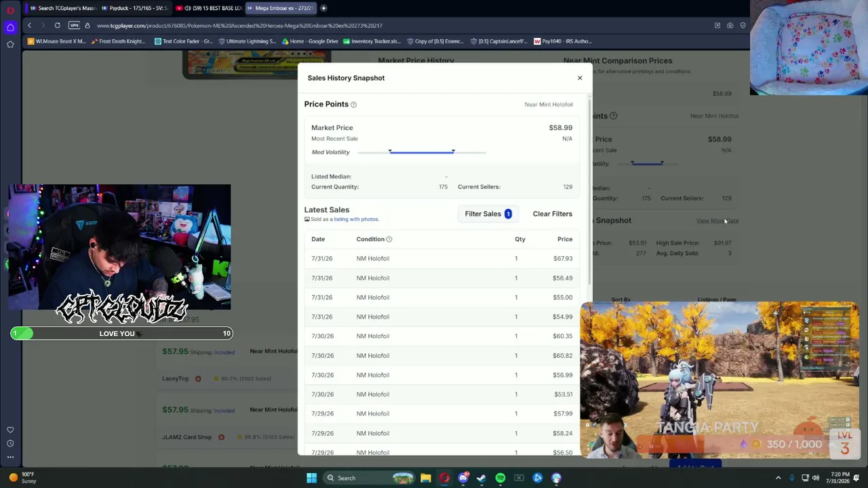The image size is (868, 488).
Task: Click the Condition column header
Action: tap(370, 239)
